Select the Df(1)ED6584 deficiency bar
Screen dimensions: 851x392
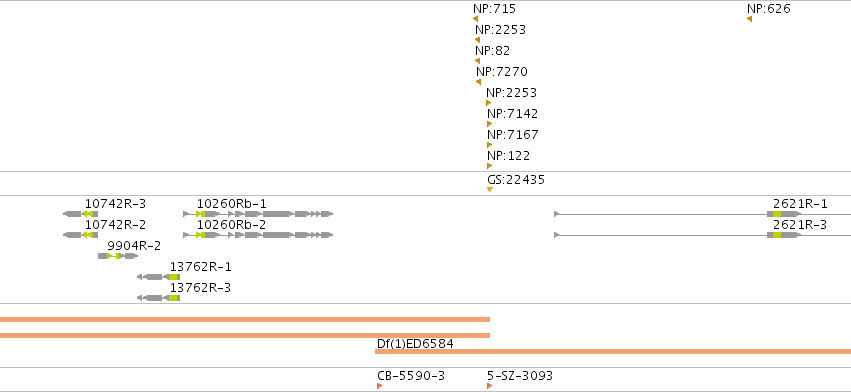613,352
